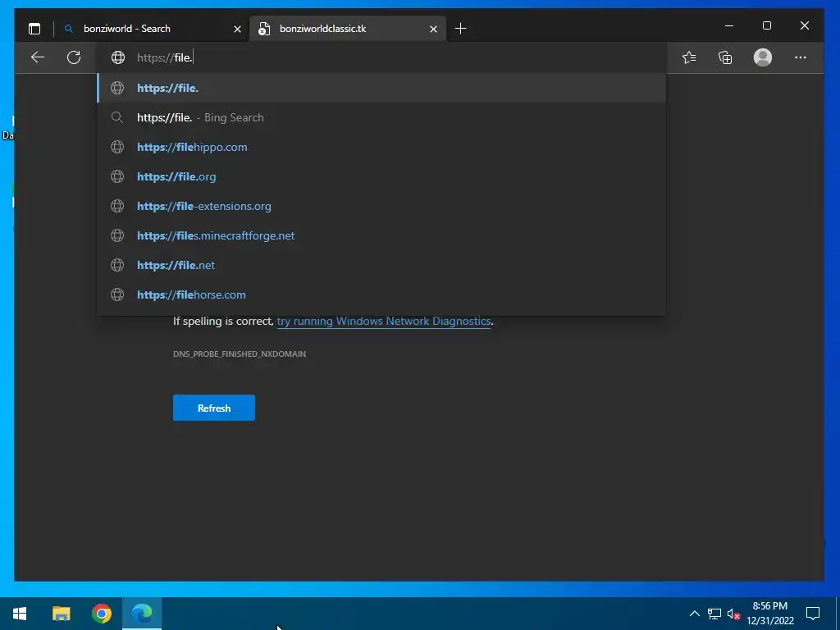This screenshot has width=840, height=630.
Task: Click the blue Refresh button
Action: click(x=214, y=408)
